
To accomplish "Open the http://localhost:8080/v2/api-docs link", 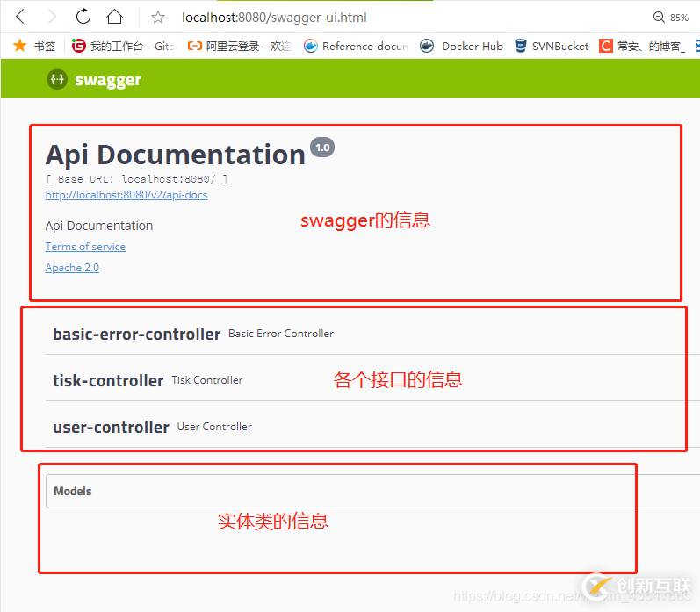I will (x=126, y=195).
